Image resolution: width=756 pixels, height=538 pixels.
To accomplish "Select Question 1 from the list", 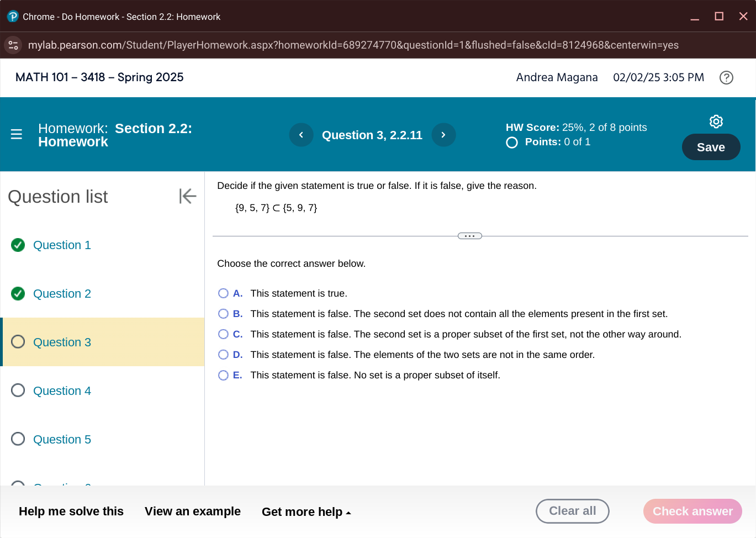I will (x=62, y=245).
